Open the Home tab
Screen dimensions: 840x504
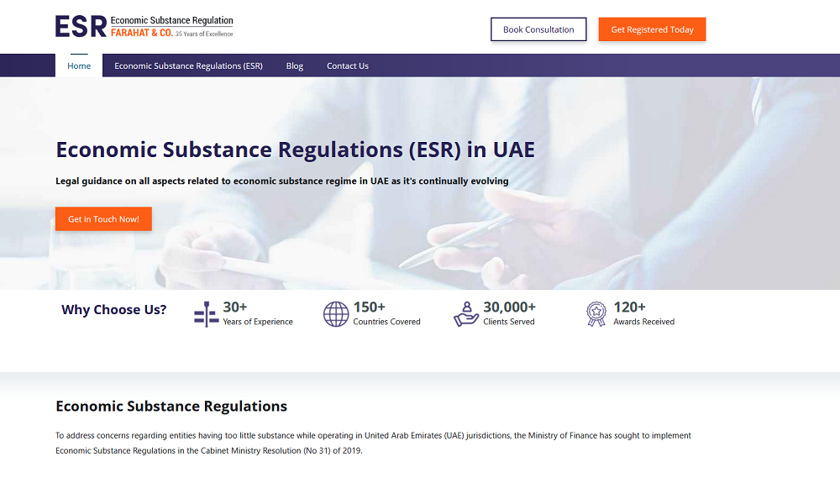(x=79, y=66)
